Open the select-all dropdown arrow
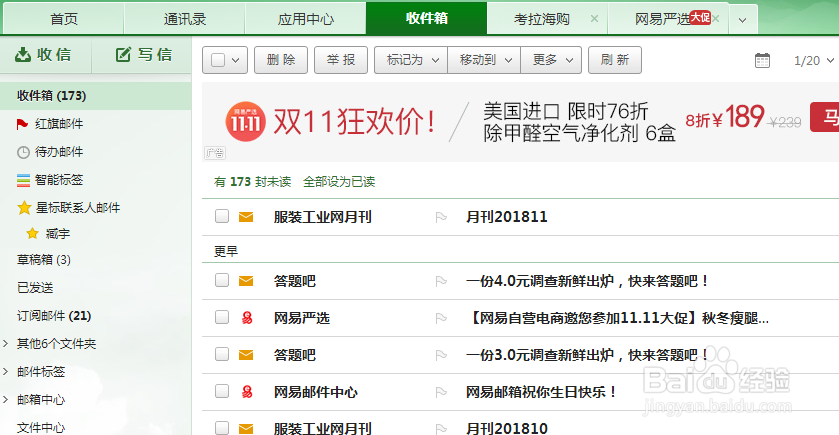Viewport: 839px width, 435px height. pos(236,60)
